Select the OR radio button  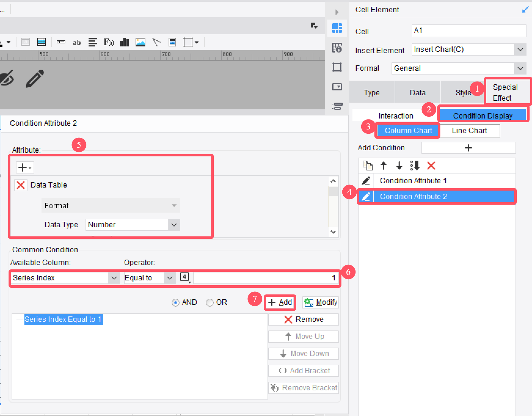tap(210, 303)
